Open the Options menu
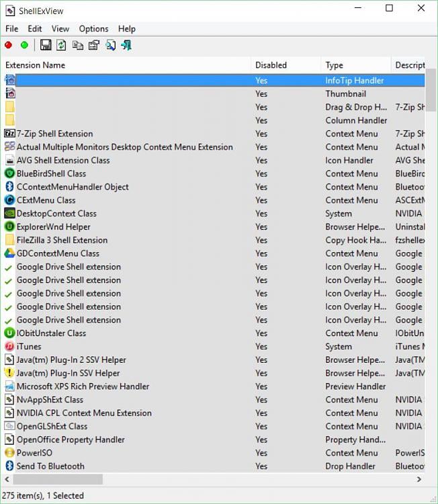This screenshot has height=504, width=438. point(93,29)
